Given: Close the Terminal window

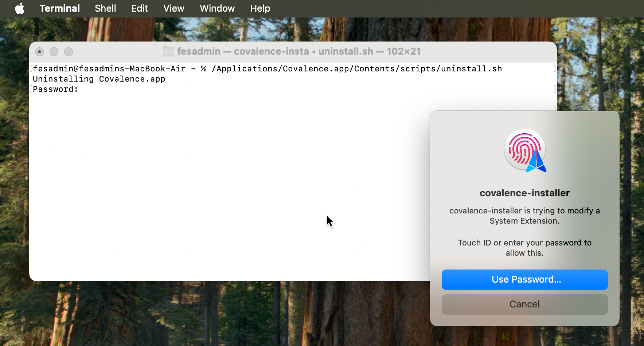Looking at the screenshot, I should point(39,52).
